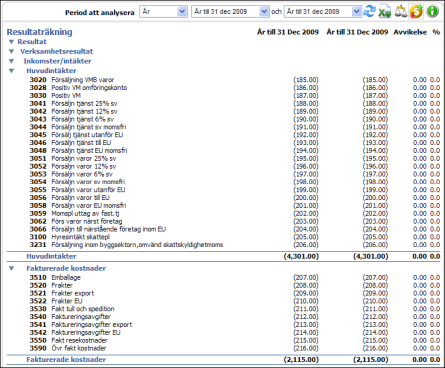This screenshot has height=368, width=445.
Task: Click account 3041 Försäljn tjänst 25% sv
Action: [73, 103]
